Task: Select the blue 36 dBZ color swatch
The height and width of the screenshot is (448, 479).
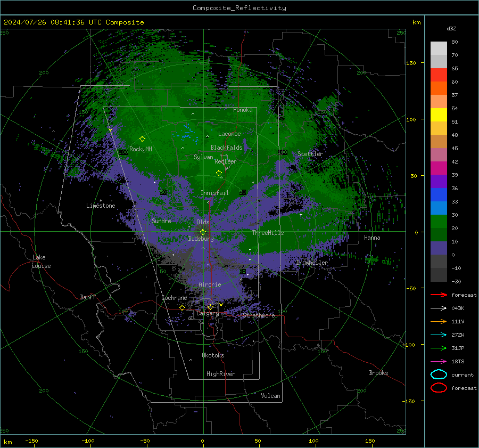Action: pyautogui.click(x=439, y=195)
